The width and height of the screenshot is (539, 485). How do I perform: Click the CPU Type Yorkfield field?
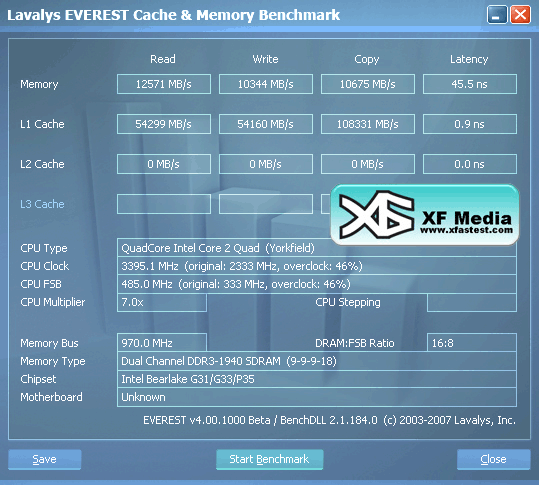[x=317, y=247]
